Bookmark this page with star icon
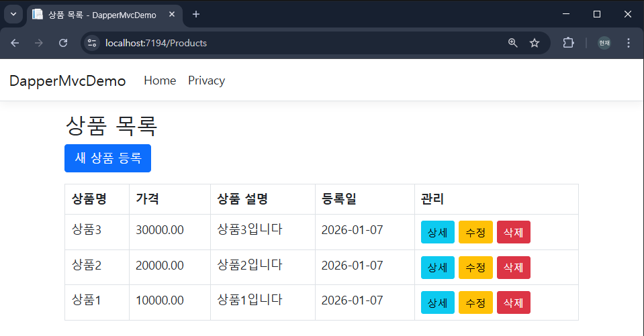The image size is (644, 336). click(535, 43)
